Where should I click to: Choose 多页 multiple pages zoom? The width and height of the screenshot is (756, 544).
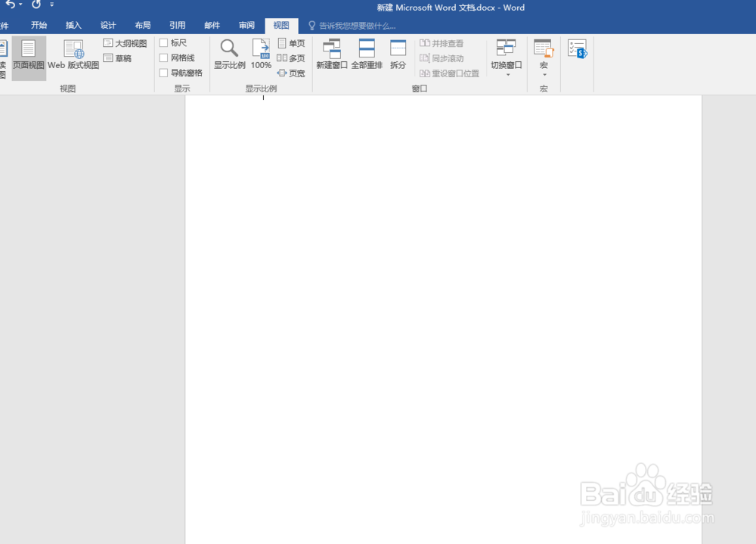pyautogui.click(x=291, y=58)
